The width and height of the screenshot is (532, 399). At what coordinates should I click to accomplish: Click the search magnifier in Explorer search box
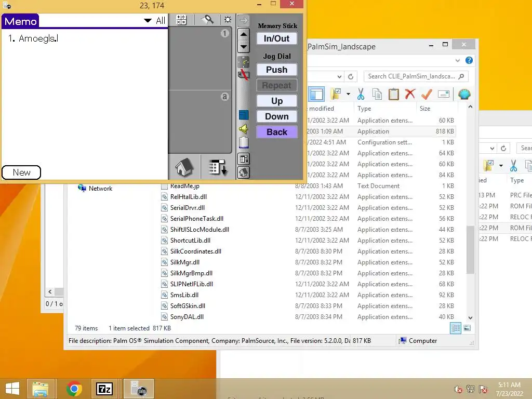pos(461,76)
